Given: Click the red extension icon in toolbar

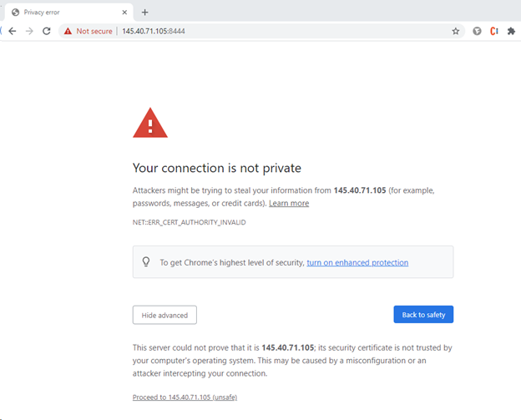Looking at the screenshot, I should tap(494, 31).
